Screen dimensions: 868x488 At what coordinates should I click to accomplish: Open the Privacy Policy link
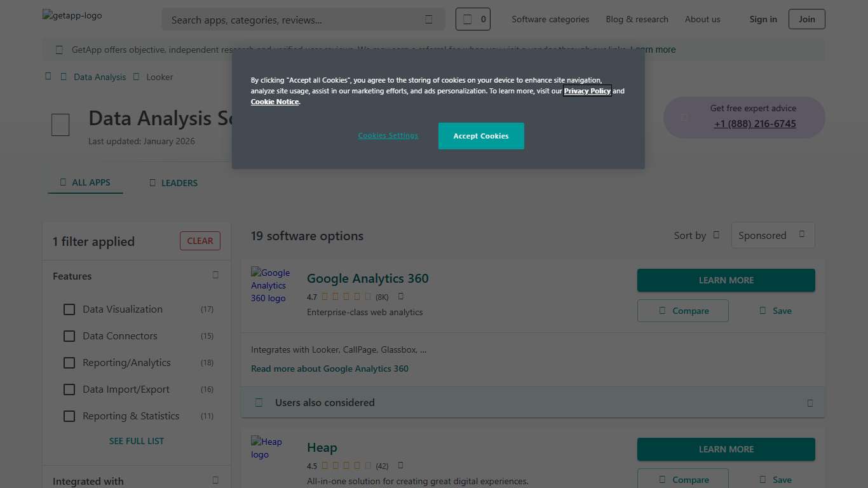(587, 90)
